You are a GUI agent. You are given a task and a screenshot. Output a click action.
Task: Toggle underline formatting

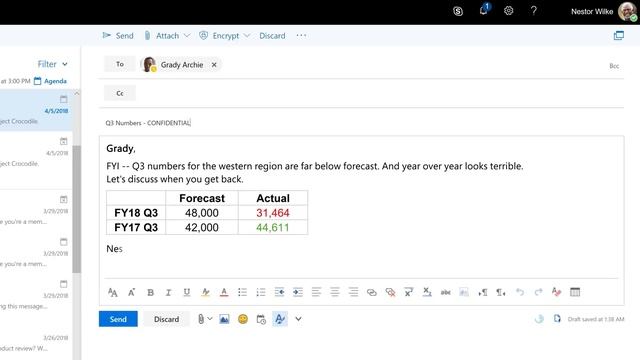click(x=187, y=292)
